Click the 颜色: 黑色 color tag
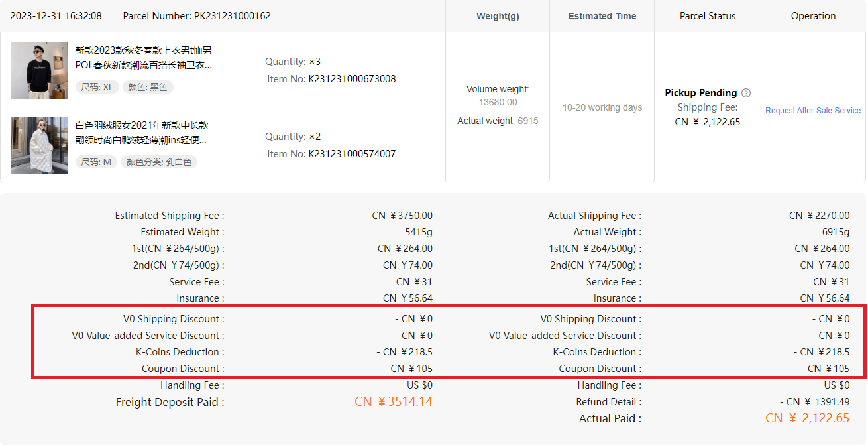Viewport: 868px width, 447px height. tap(148, 87)
